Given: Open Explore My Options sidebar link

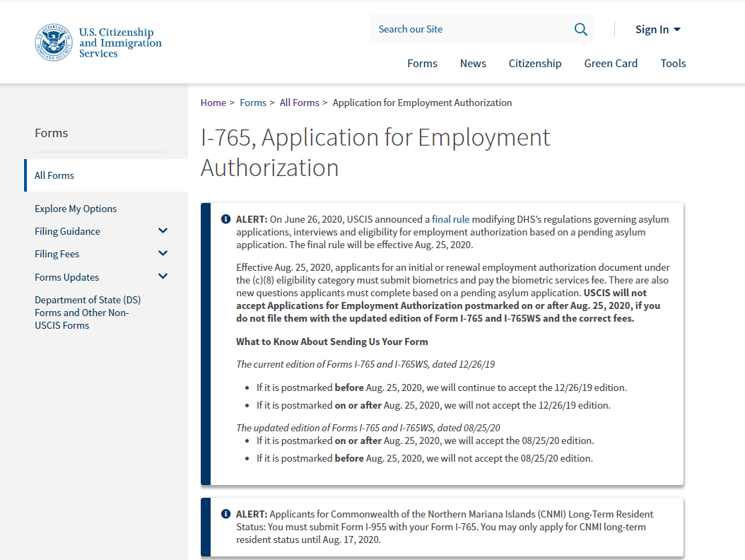Looking at the screenshot, I should point(76,209).
